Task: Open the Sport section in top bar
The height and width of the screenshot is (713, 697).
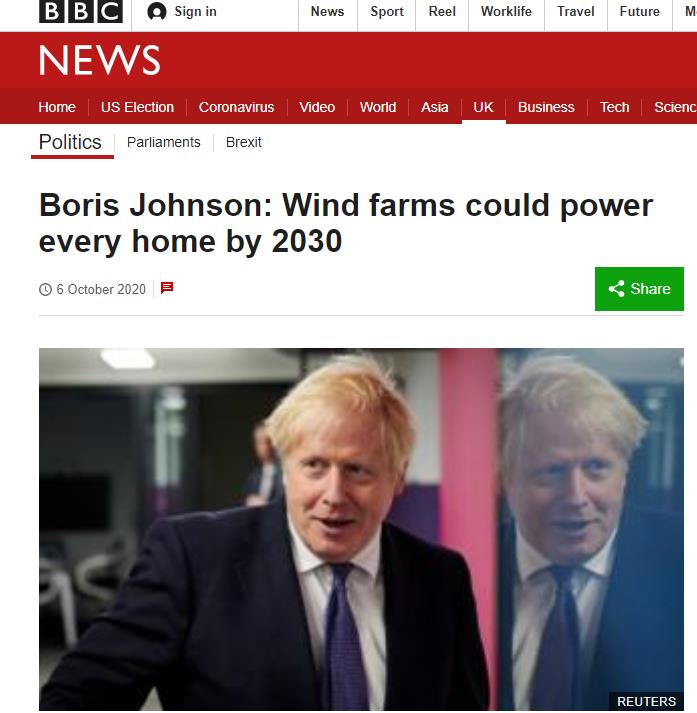Action: tap(386, 11)
